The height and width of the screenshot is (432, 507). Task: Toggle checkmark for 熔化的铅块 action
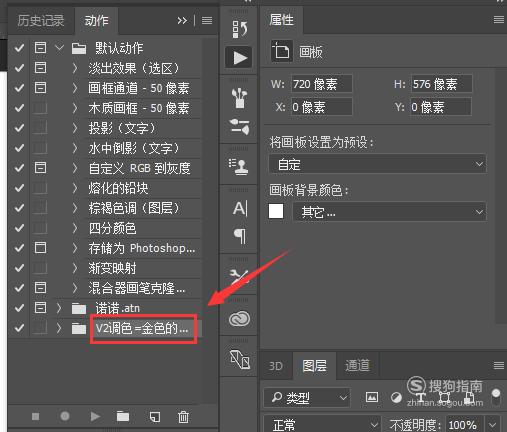pyautogui.click(x=19, y=188)
